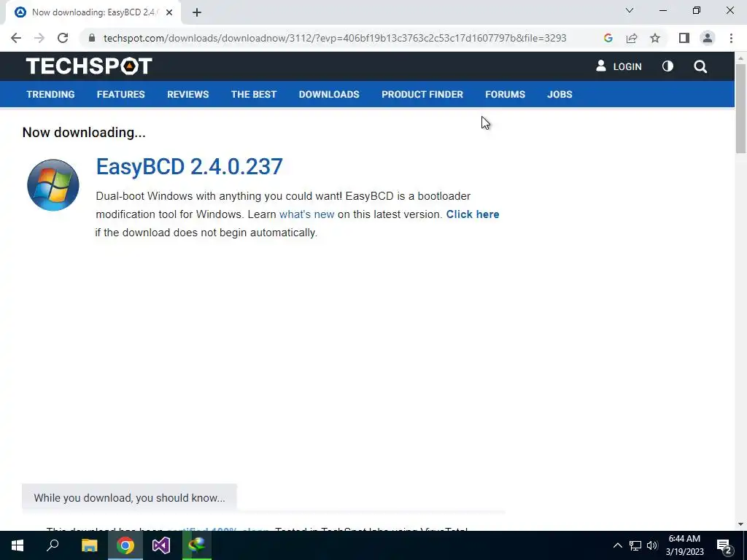The height and width of the screenshot is (560, 747).
Task: Click the lock icon in address bar
Action: click(92, 38)
